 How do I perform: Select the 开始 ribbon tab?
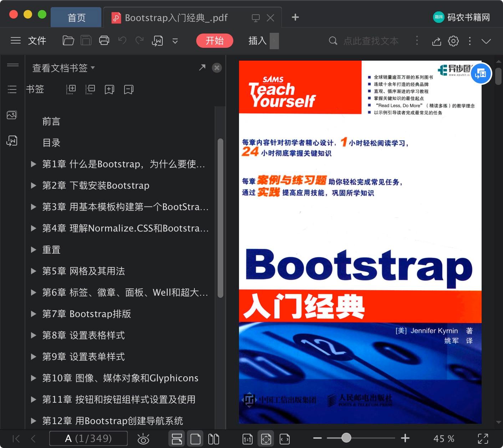click(214, 41)
